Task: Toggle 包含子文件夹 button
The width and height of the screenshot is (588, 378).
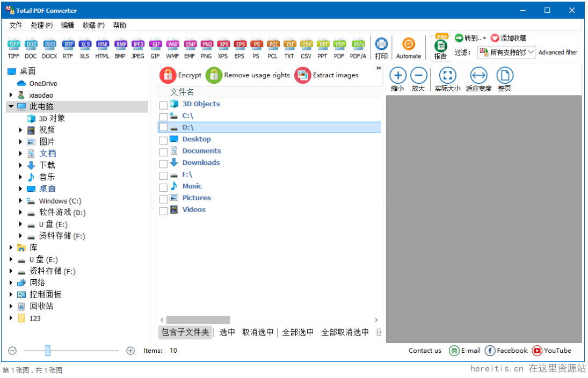Action: coord(185,332)
